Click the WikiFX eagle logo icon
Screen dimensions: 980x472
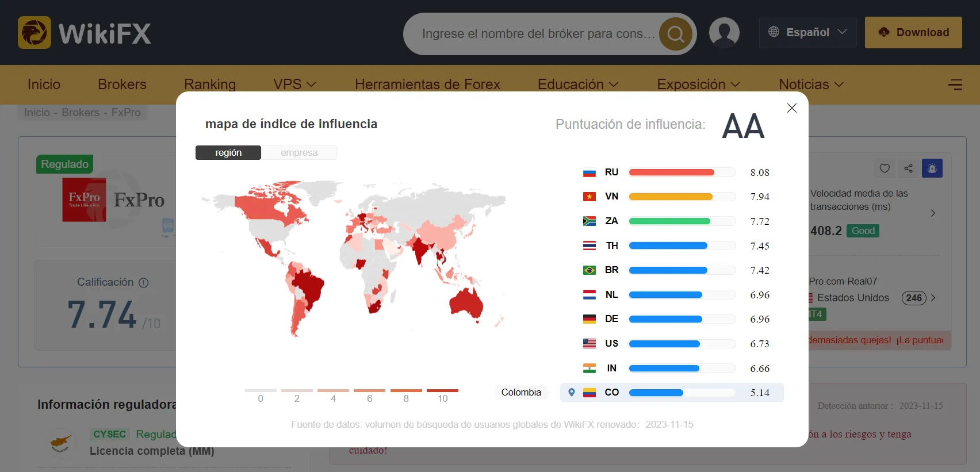pos(35,32)
